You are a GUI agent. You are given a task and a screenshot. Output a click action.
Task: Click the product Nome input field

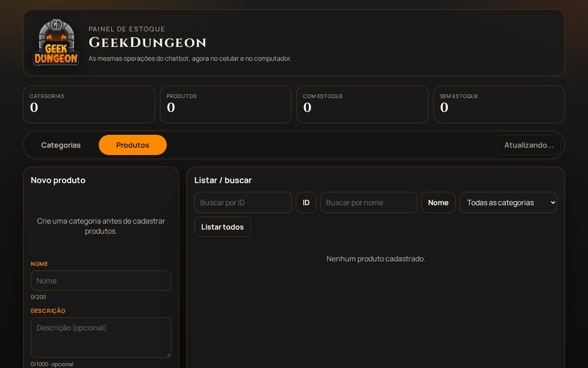(101, 281)
